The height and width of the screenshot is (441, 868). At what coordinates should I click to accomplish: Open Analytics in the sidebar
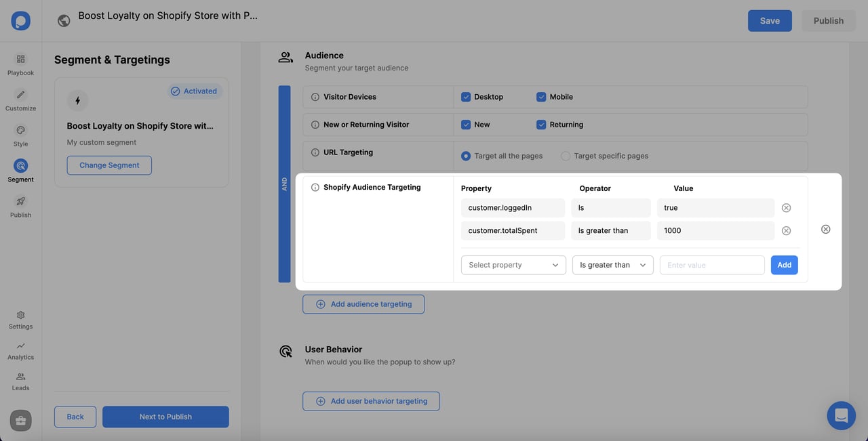[x=20, y=350]
